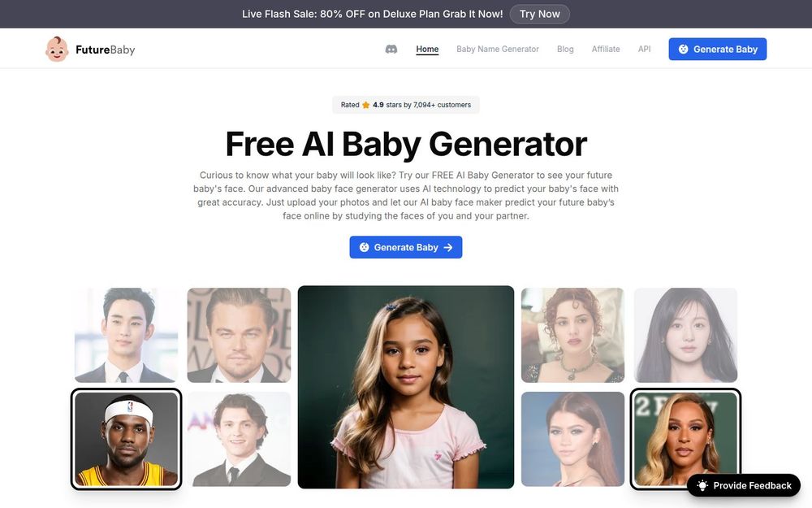This screenshot has width=812, height=508.
Task: Select the Home nav tab
Action: [427, 50]
